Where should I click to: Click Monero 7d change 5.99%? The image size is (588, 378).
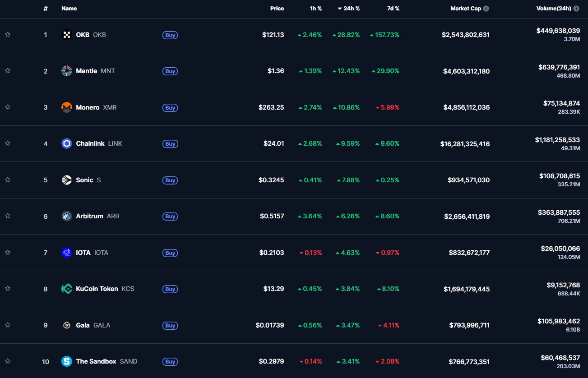pyautogui.click(x=388, y=107)
